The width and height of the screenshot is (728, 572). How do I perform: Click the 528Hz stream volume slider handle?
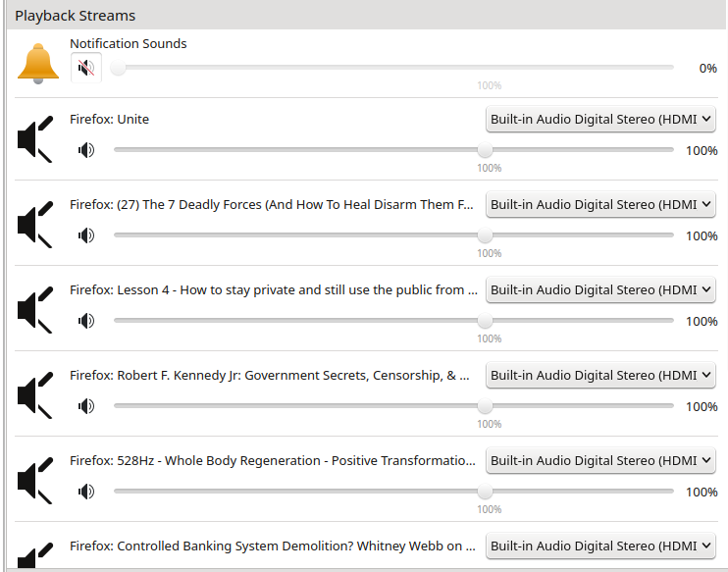485,491
